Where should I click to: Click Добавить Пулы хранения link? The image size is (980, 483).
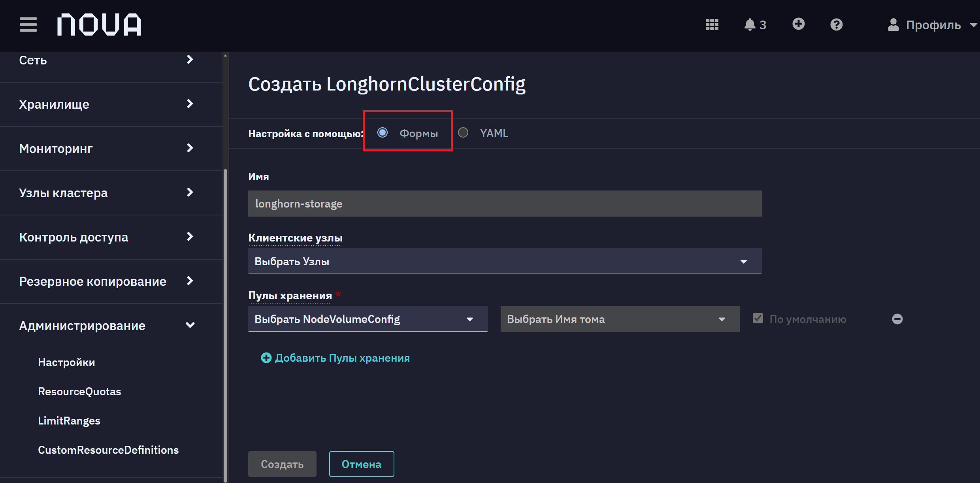click(x=335, y=358)
